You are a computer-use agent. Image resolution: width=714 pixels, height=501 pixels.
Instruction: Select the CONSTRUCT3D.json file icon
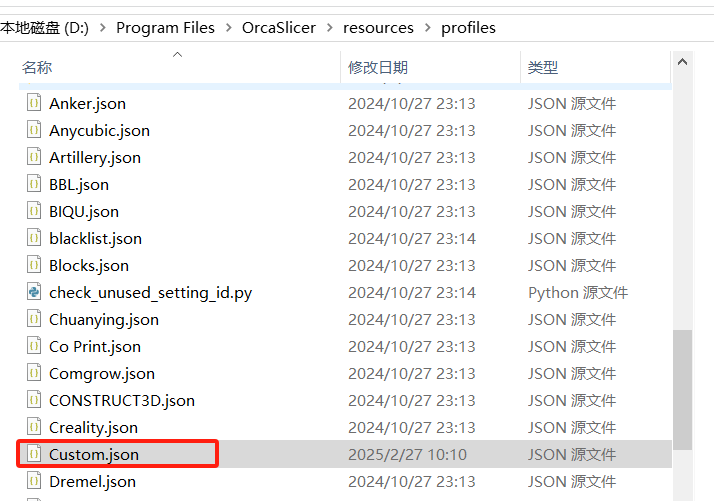coord(34,400)
